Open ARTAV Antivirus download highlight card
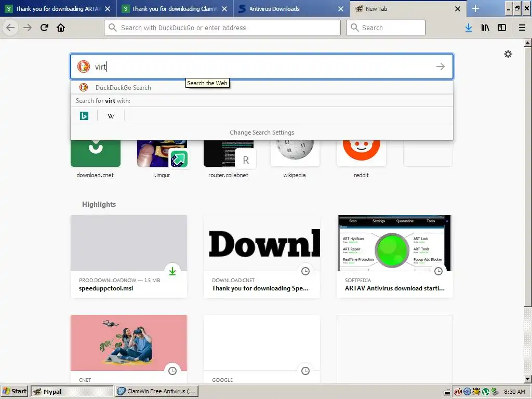 pos(395,257)
